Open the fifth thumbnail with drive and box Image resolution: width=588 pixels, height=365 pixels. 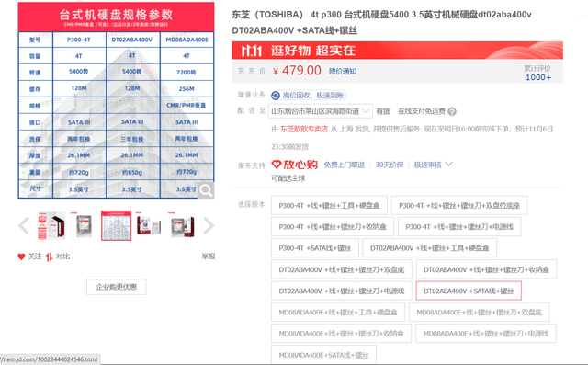(x=182, y=226)
